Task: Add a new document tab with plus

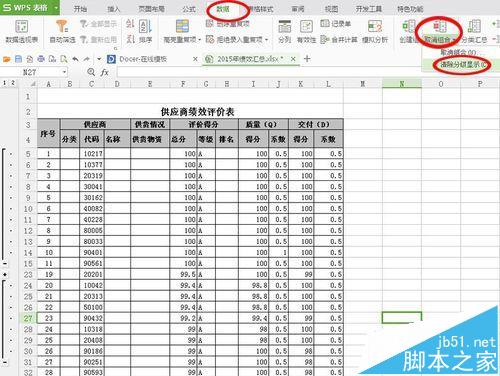Action: (x=307, y=59)
